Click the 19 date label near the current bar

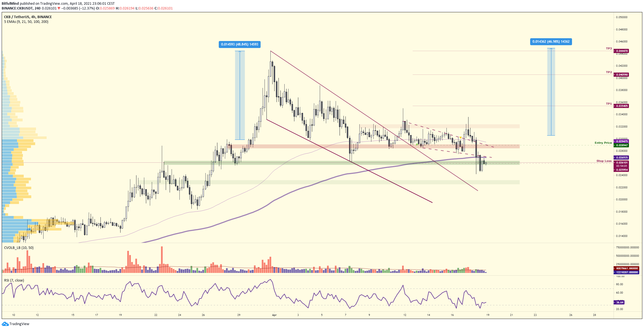[488, 315]
